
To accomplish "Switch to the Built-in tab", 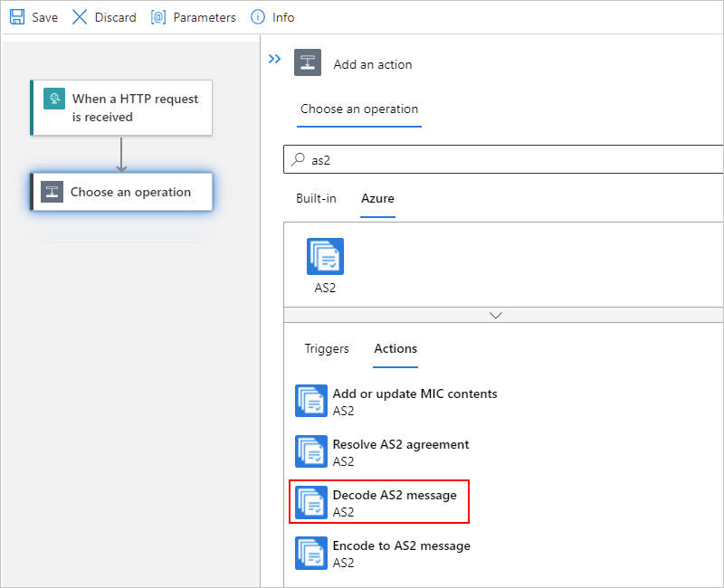I will [316, 198].
